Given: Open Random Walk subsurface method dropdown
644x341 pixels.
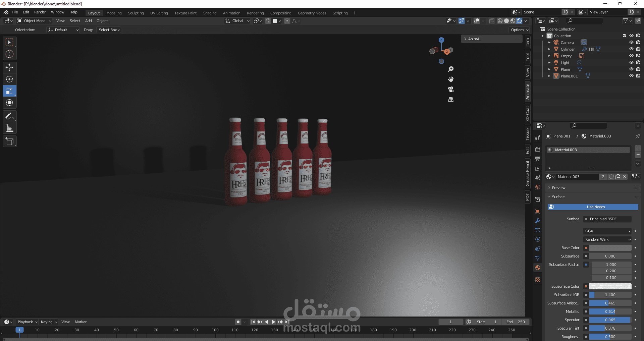Looking at the screenshot, I should point(607,239).
